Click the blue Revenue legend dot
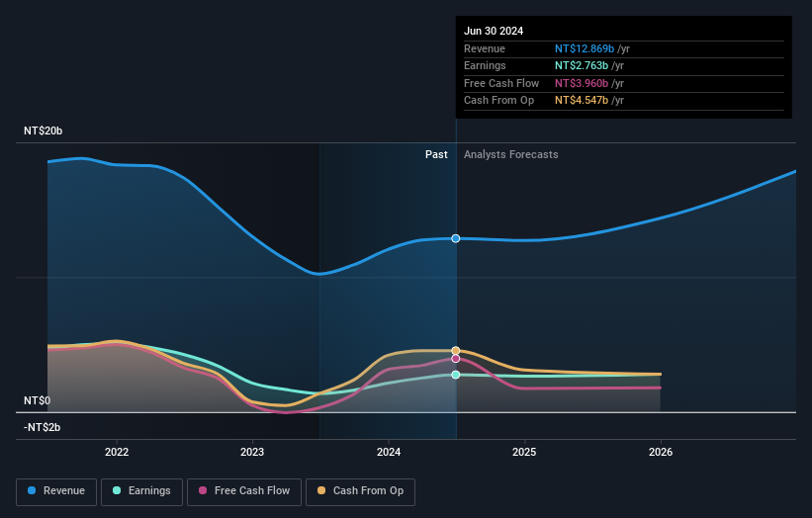The height and width of the screenshot is (518, 812). 32,490
